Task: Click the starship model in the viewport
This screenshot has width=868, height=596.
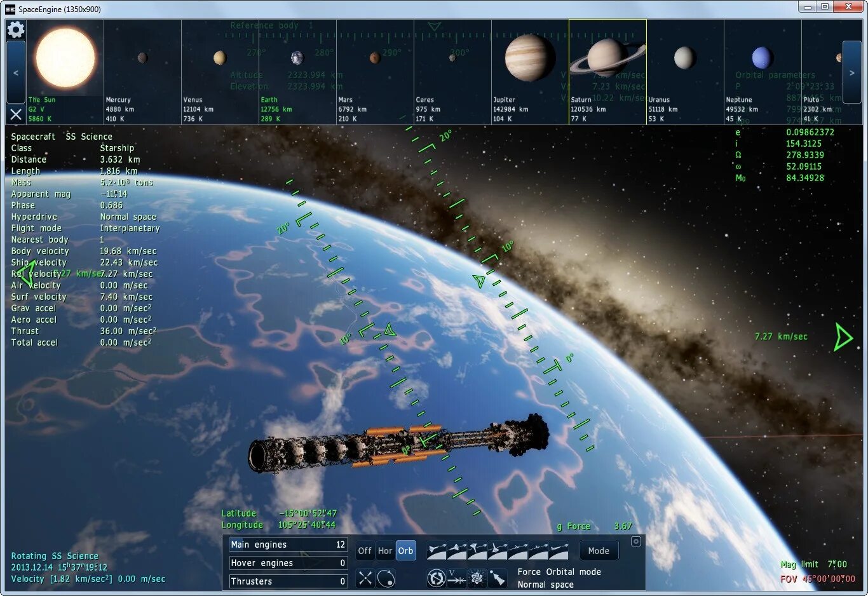Action: [x=398, y=444]
